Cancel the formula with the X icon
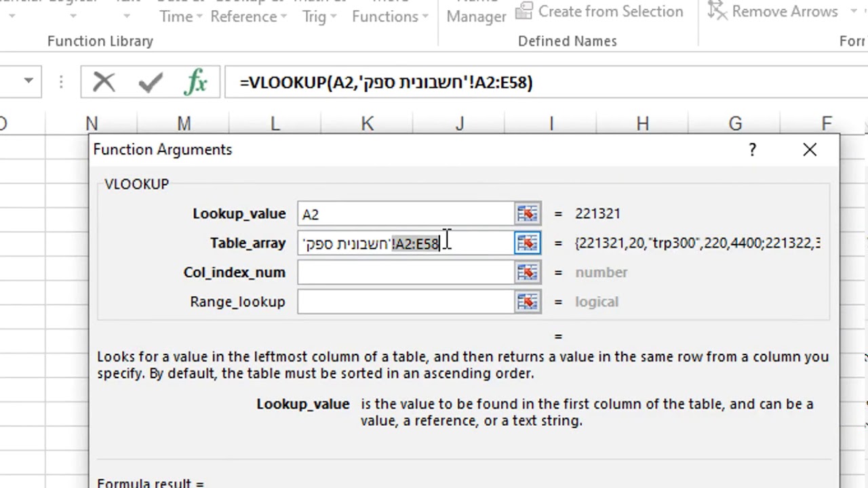 (104, 83)
